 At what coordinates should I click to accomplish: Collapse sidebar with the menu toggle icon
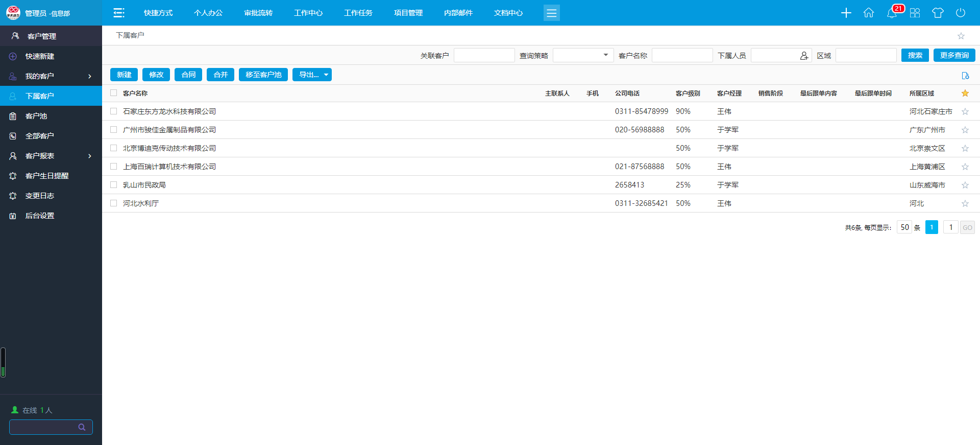[x=119, y=13]
